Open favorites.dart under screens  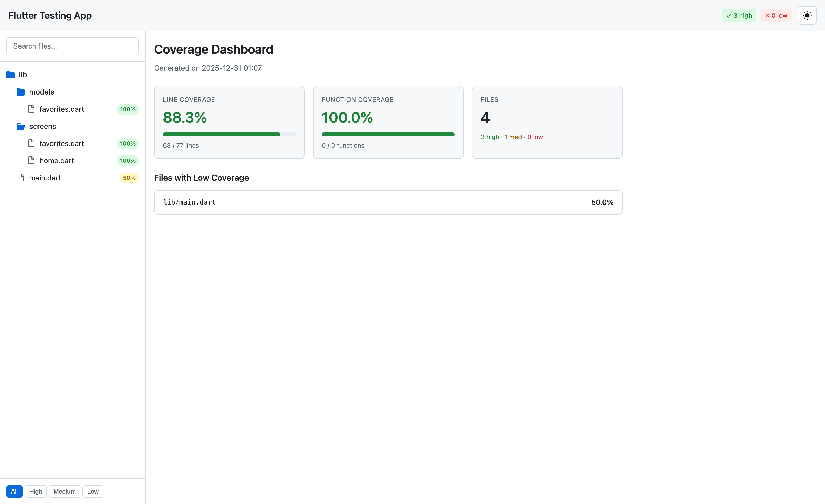coord(62,143)
